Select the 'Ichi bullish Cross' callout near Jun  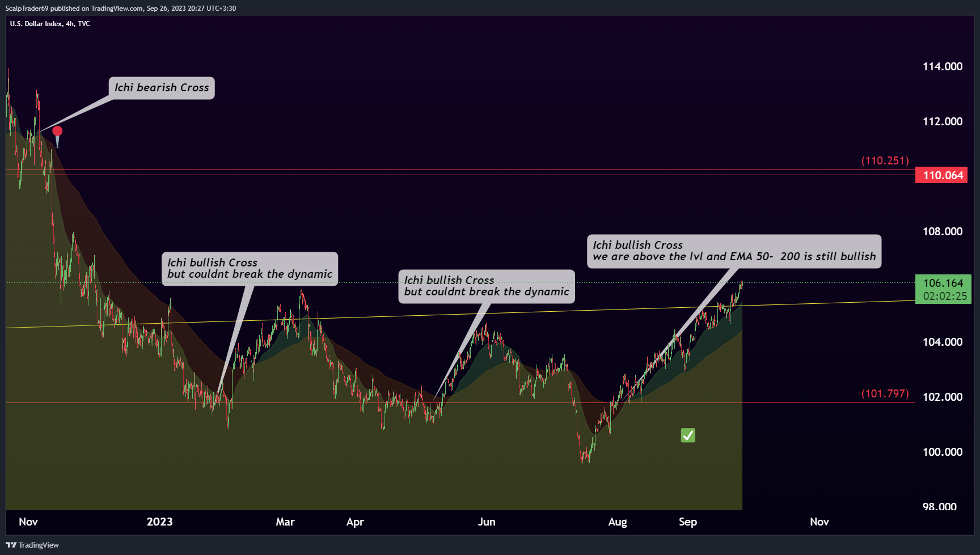(x=487, y=286)
